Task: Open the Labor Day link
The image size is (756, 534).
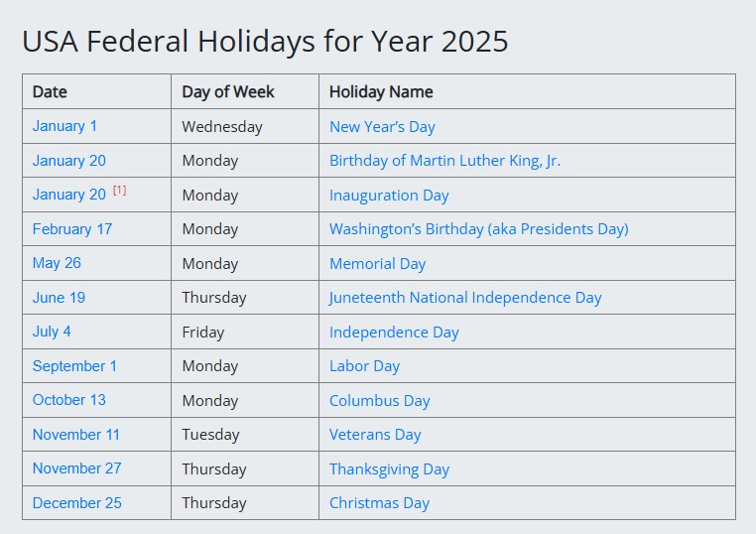Action: point(364,366)
